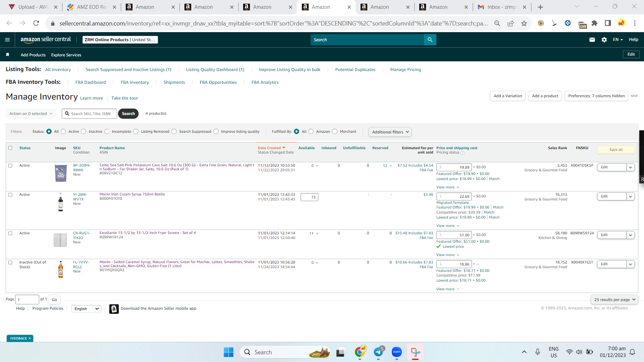Open Monin Irish Cream Syrup product link
Screen dimensions: 644x362
(132, 194)
